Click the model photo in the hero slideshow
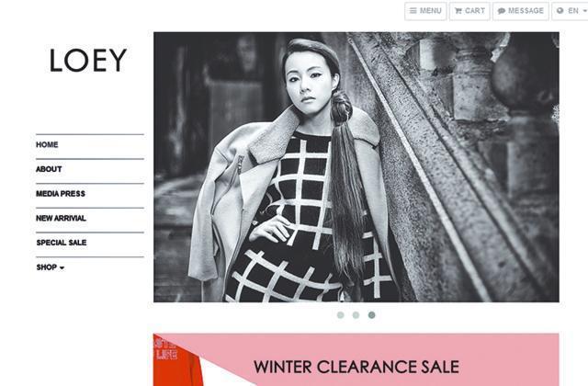Image resolution: width=588 pixels, height=386 pixels. [x=356, y=167]
